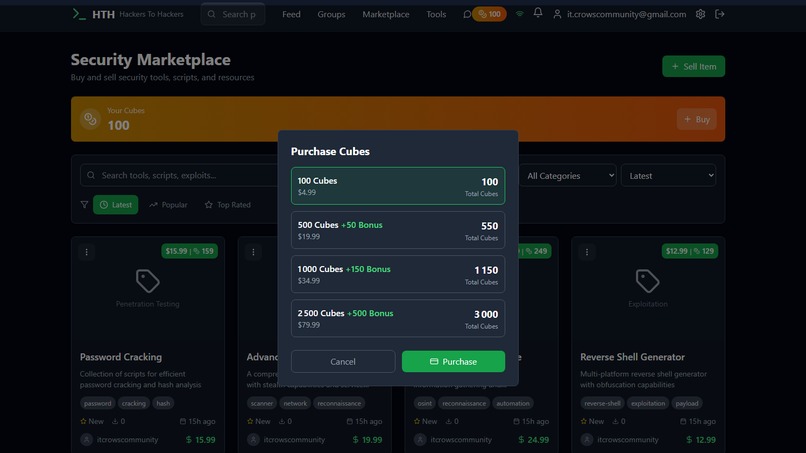The image size is (806, 453).
Task: Click the $ 24.99 price text
Action: click(534, 440)
